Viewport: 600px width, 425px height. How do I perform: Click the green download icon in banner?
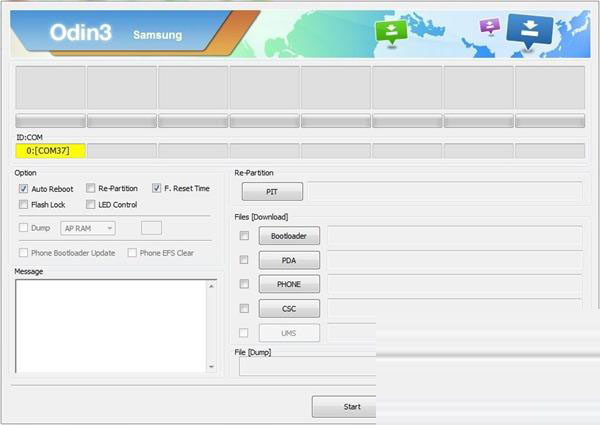point(391,33)
